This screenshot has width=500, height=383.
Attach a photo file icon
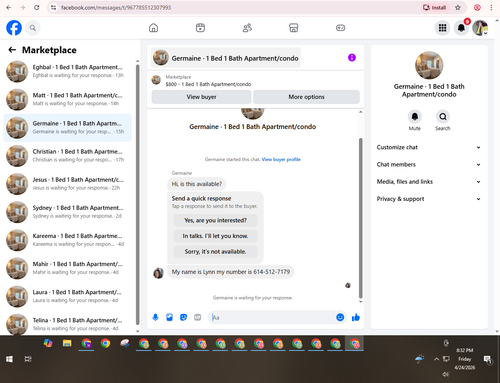tap(169, 317)
